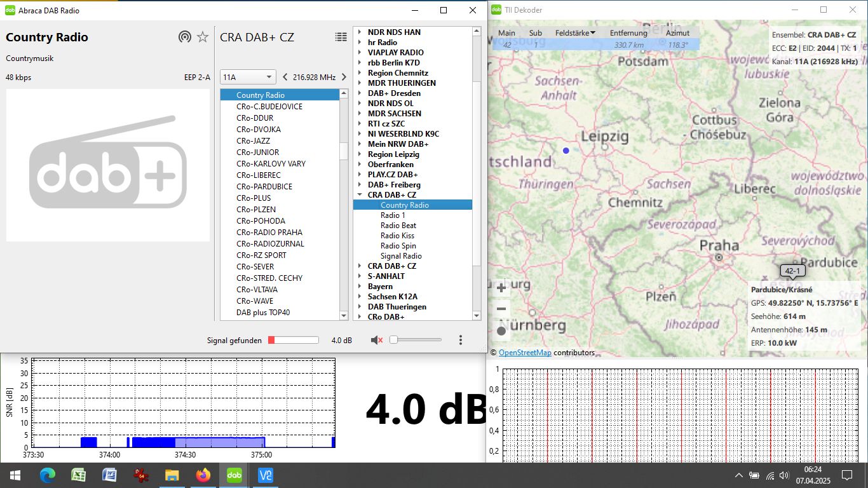Tune to the next frequency with right arrow
The height and width of the screenshot is (488, 868).
[x=344, y=77]
